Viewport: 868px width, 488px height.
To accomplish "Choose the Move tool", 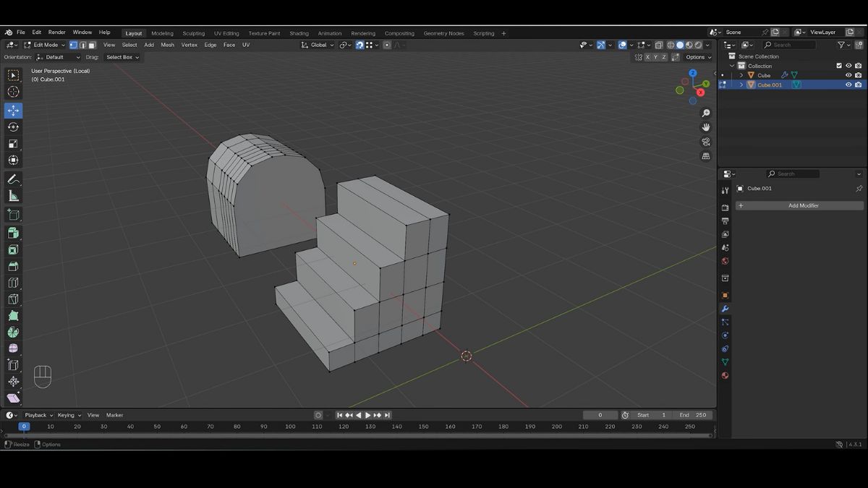I will [x=13, y=111].
